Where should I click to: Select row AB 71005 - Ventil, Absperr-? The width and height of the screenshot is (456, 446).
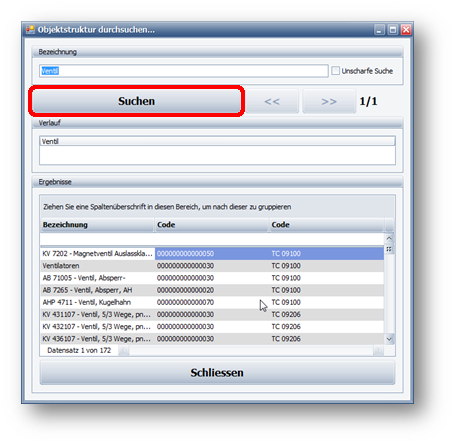pyautogui.click(x=212, y=278)
